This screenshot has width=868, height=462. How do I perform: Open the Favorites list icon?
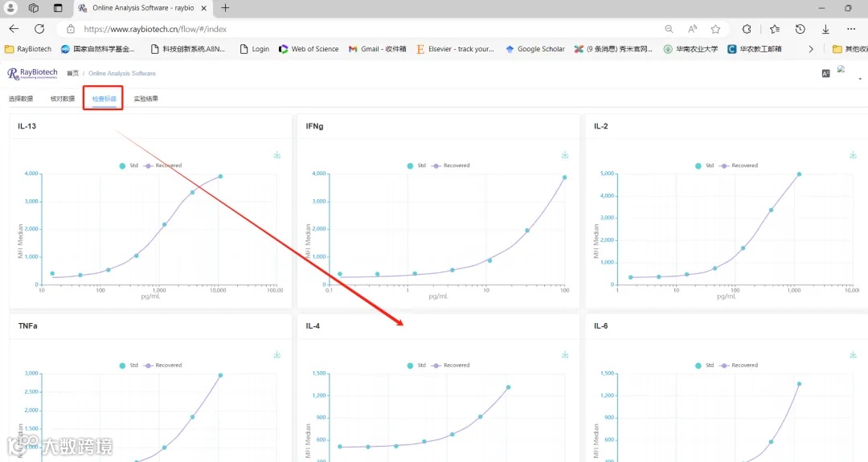[775, 29]
